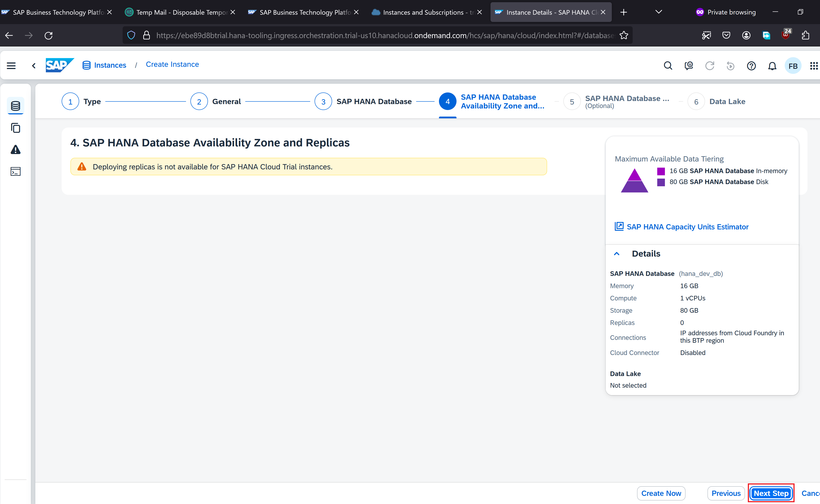
Task: Jump to wizard step 3 SAP HANA Database
Action: coord(323,102)
